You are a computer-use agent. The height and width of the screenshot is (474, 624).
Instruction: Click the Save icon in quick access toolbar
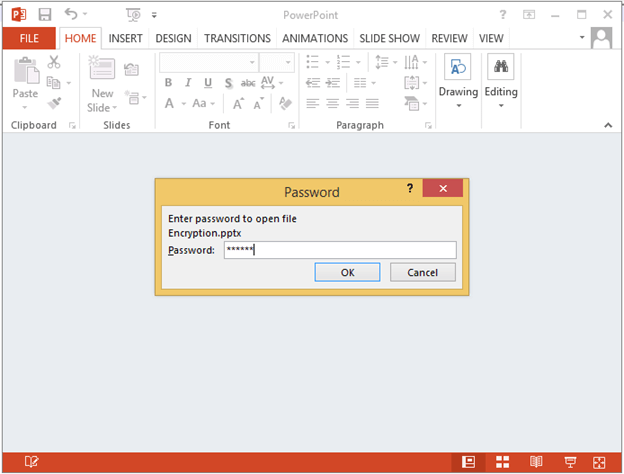tap(45, 15)
